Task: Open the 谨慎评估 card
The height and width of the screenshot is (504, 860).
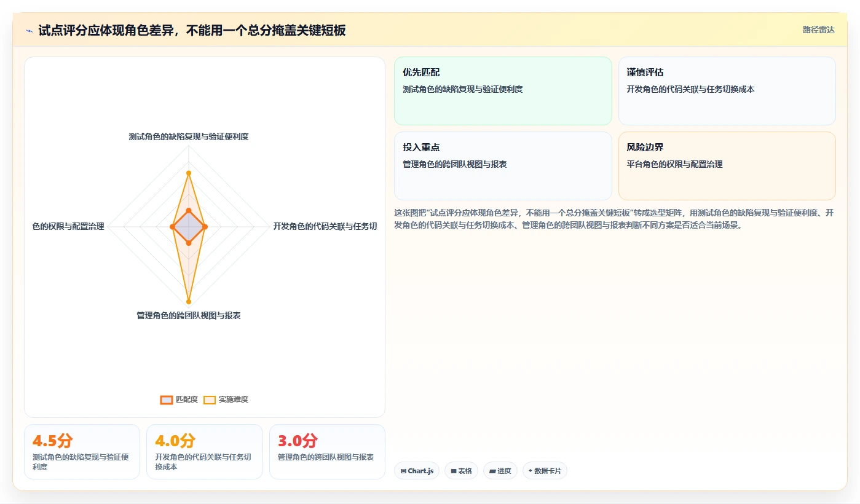Action: tap(727, 91)
